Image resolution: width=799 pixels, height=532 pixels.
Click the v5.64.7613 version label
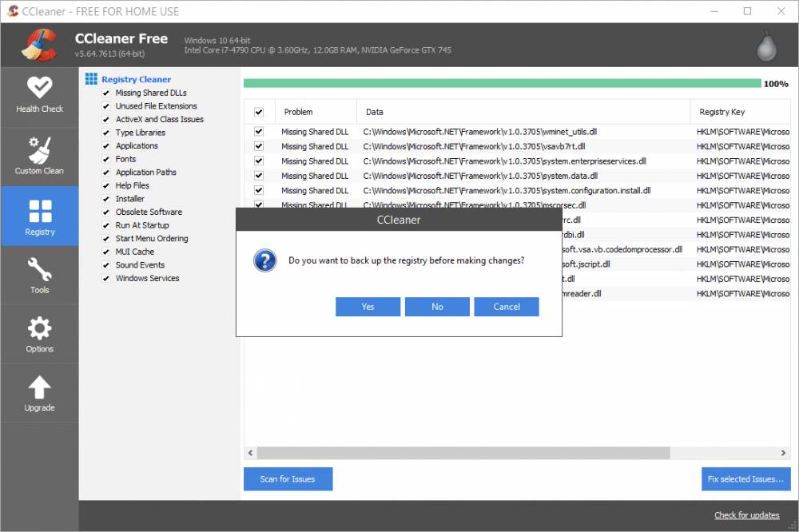(109, 54)
